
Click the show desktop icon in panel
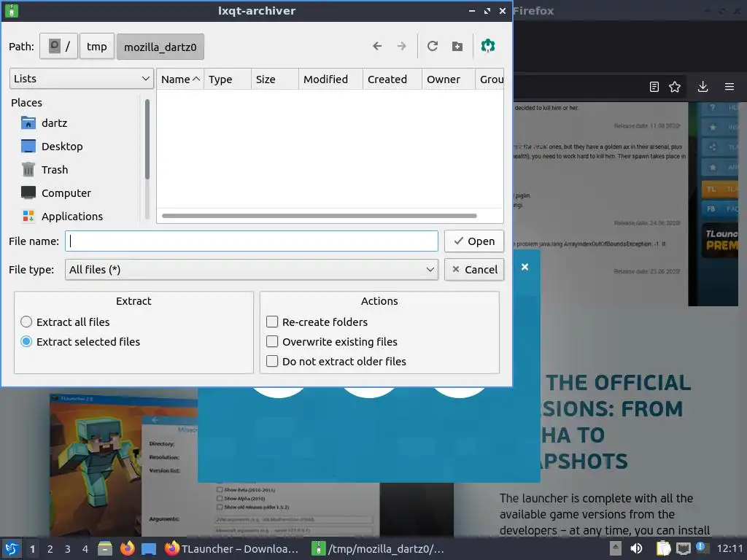pyautogui.click(x=149, y=548)
